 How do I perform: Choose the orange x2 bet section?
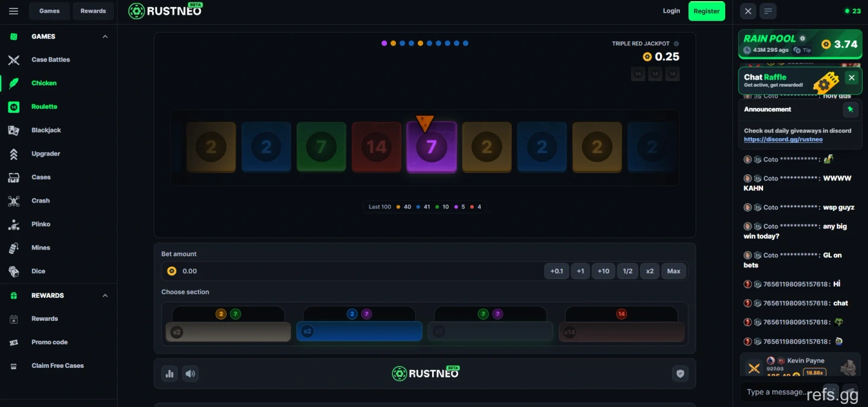coord(228,332)
